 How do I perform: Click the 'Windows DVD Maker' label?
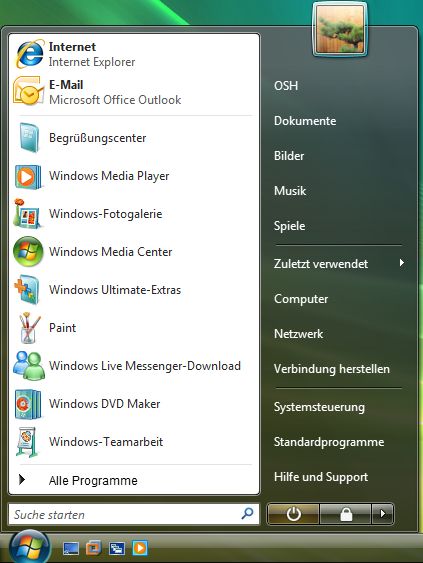click(104, 404)
